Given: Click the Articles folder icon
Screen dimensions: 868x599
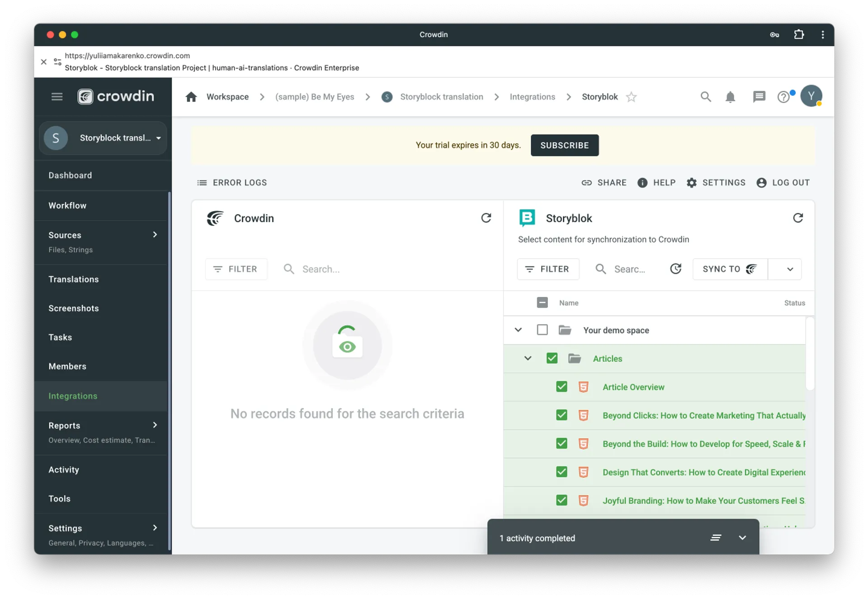Looking at the screenshot, I should click(x=575, y=358).
